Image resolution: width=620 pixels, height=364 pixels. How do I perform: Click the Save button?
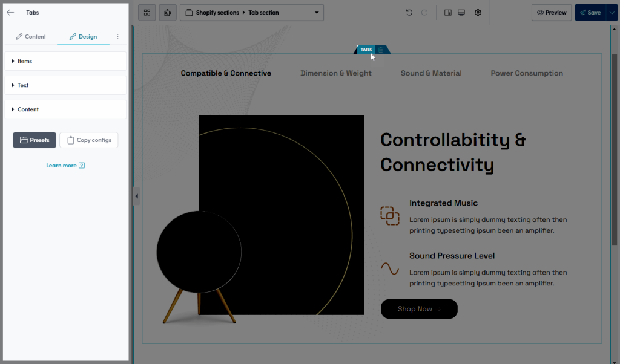590,13
